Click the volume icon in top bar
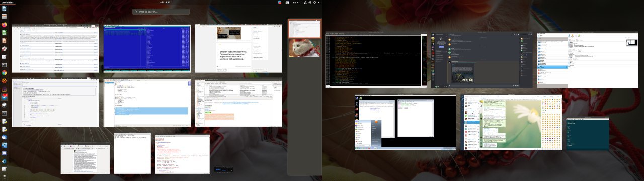Viewport: 644px width, 181px height. [309, 2]
